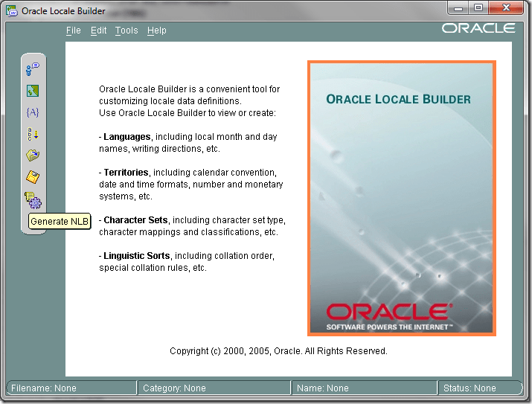Select the Linguistic Sort abc icon
The image size is (532, 404).
click(33, 134)
